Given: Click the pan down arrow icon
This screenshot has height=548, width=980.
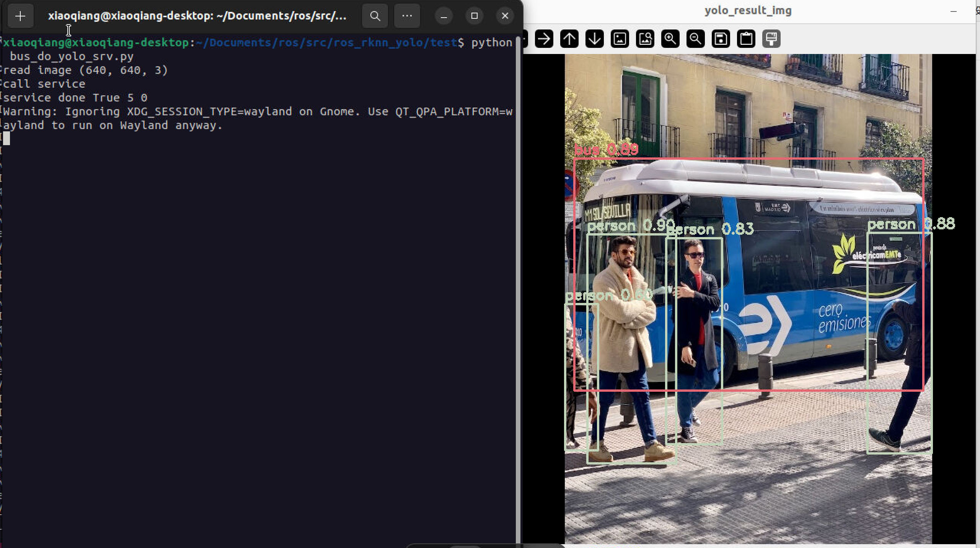Looking at the screenshot, I should click(x=594, y=39).
